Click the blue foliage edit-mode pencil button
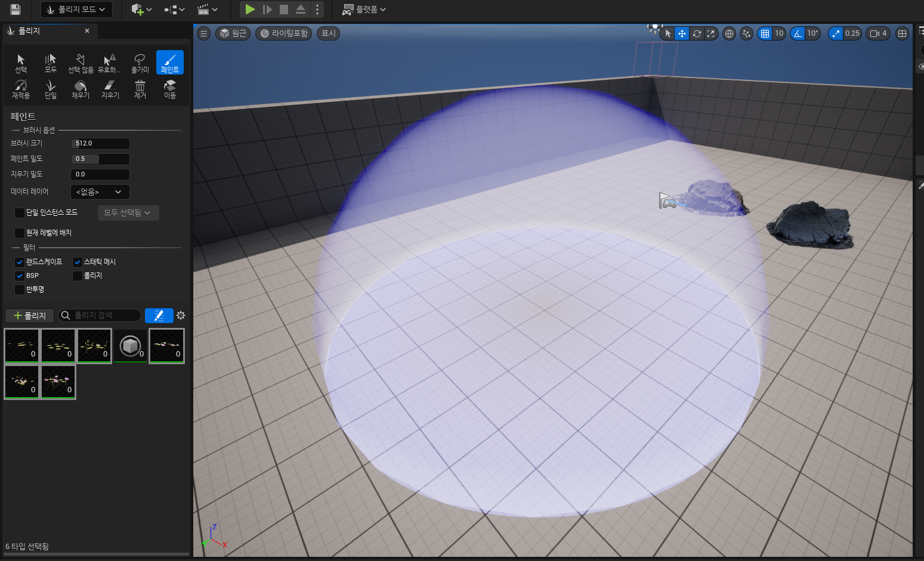 (x=159, y=315)
